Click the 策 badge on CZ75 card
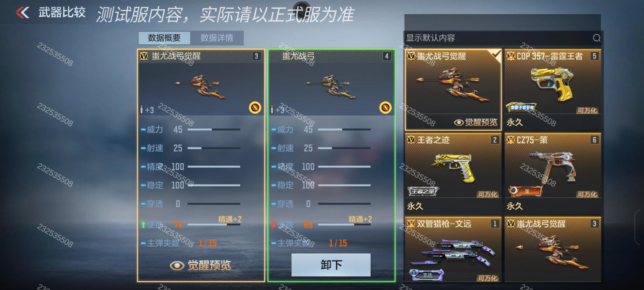Image resolution: width=644 pixels, height=290 pixels. pos(525,191)
